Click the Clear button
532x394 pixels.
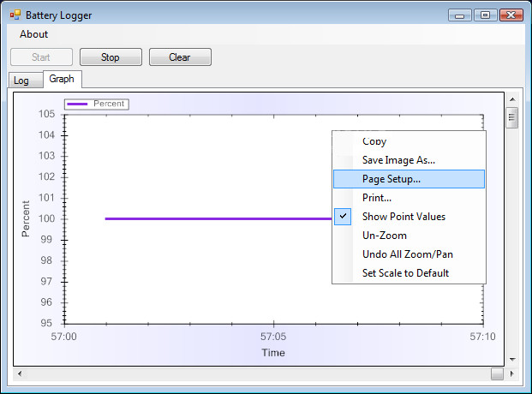180,57
